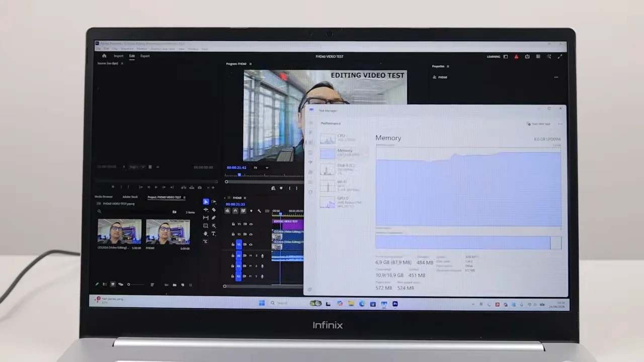Switch project panel to icon view

113,284
